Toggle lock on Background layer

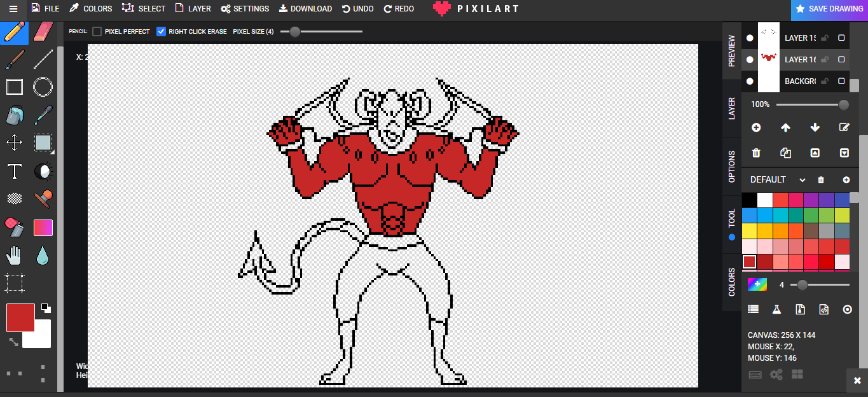click(x=825, y=81)
